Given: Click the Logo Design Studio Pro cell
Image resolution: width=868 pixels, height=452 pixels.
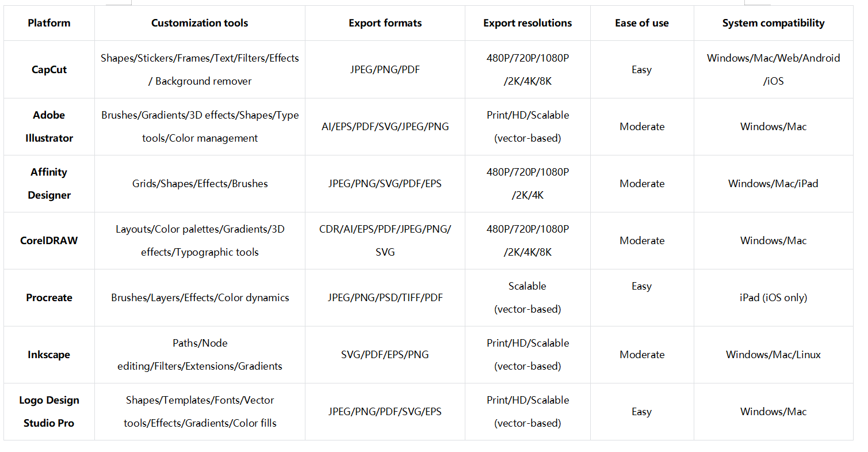Looking at the screenshot, I should pyautogui.click(x=49, y=412).
